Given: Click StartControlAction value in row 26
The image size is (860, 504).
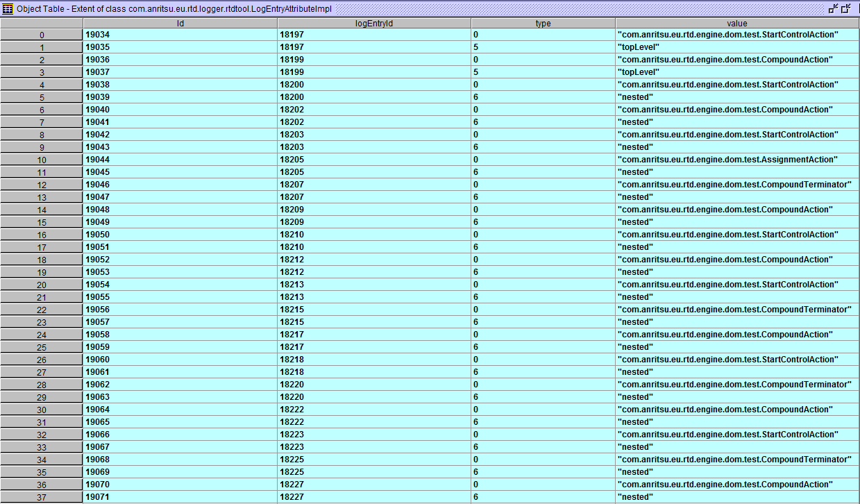Looking at the screenshot, I should (x=737, y=360).
